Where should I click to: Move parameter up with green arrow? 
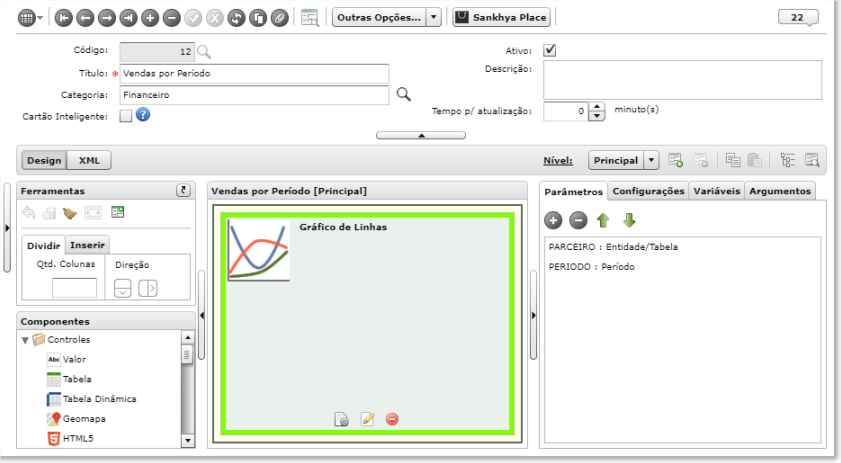click(x=603, y=220)
